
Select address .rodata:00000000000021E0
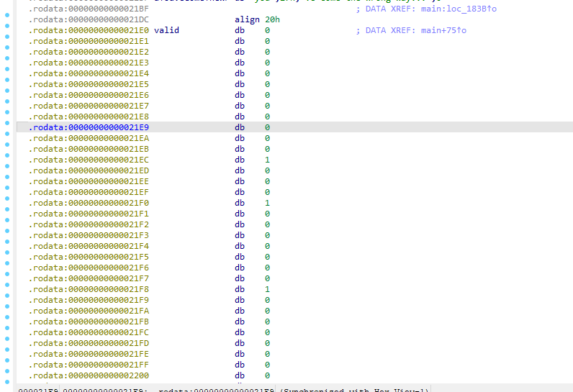click(x=89, y=30)
